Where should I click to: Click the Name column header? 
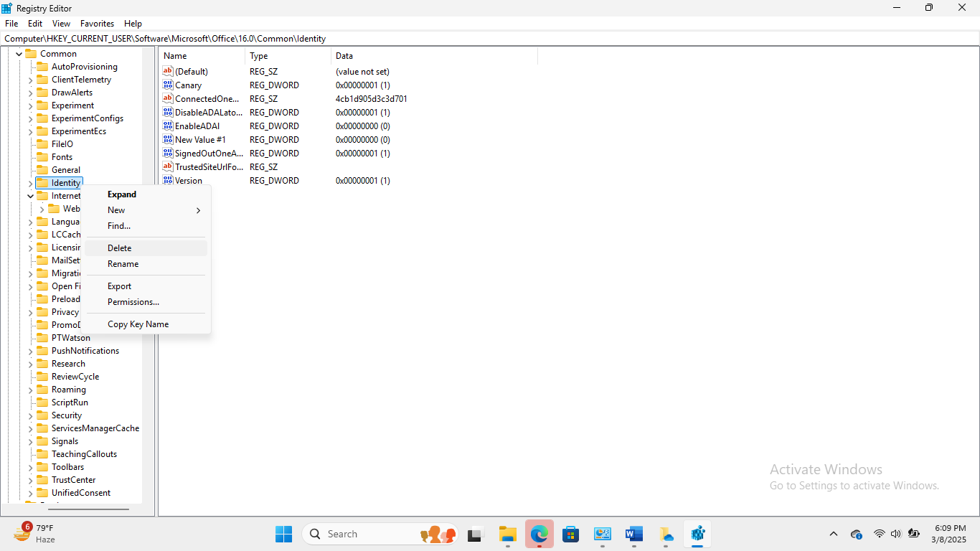pos(202,56)
